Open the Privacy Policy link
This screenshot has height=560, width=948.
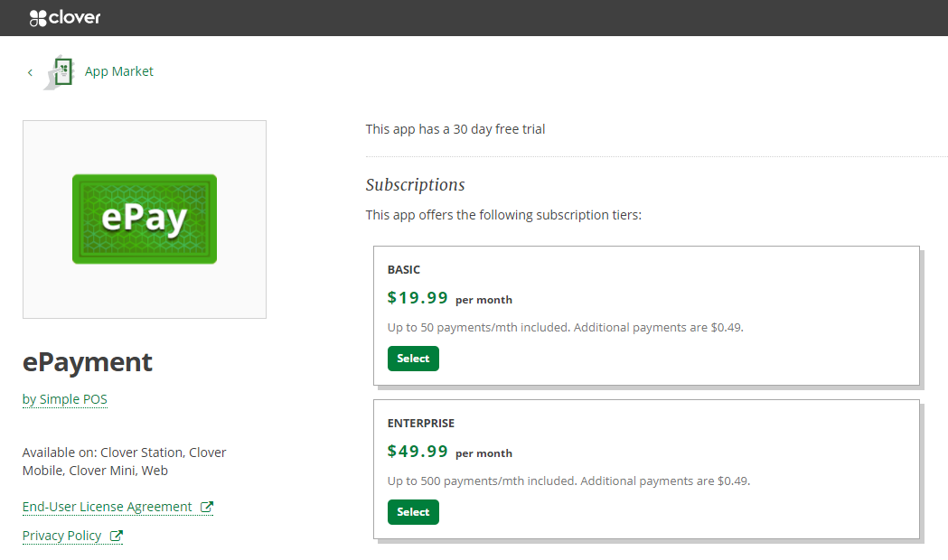[x=61, y=536]
